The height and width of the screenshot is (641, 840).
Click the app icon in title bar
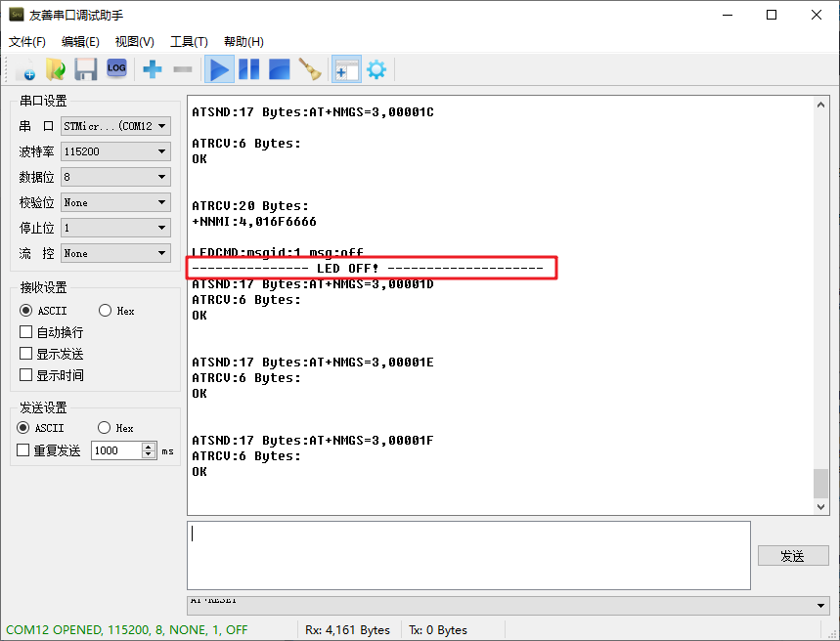(17, 15)
